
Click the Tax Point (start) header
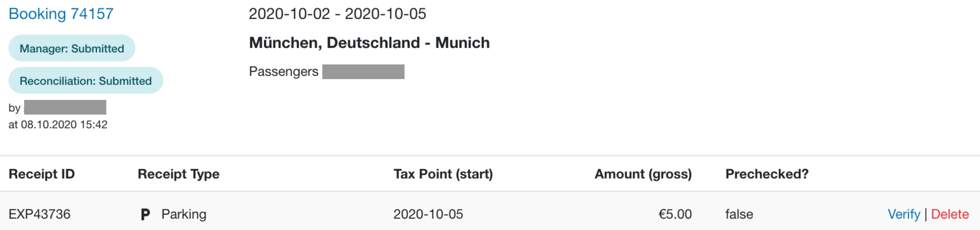[x=443, y=174]
